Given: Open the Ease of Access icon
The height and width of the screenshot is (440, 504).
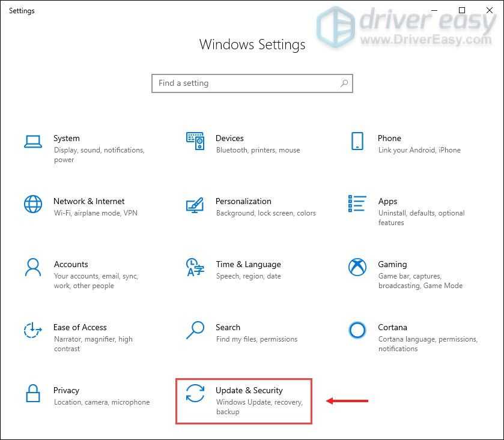Looking at the screenshot, I should click(32, 330).
